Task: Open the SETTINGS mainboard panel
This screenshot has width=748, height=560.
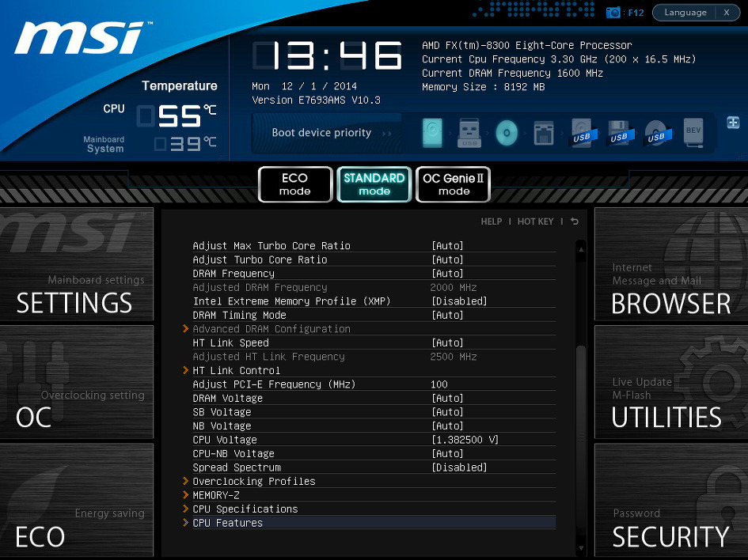Action: click(x=77, y=264)
